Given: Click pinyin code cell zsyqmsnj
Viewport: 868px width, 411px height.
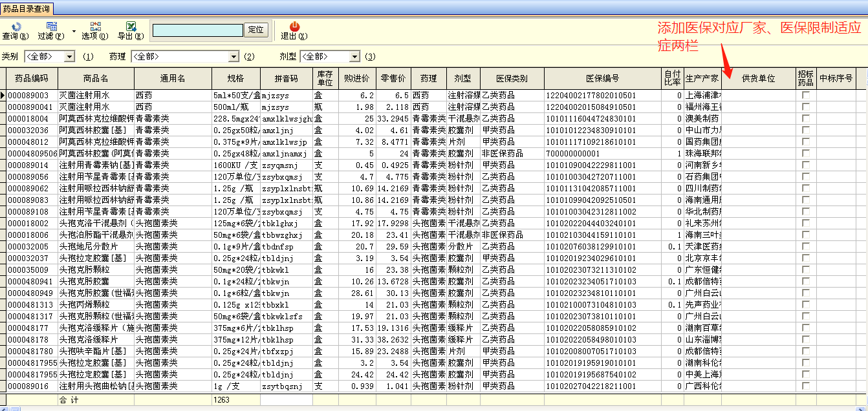Looking at the screenshot, I should pos(287,165).
